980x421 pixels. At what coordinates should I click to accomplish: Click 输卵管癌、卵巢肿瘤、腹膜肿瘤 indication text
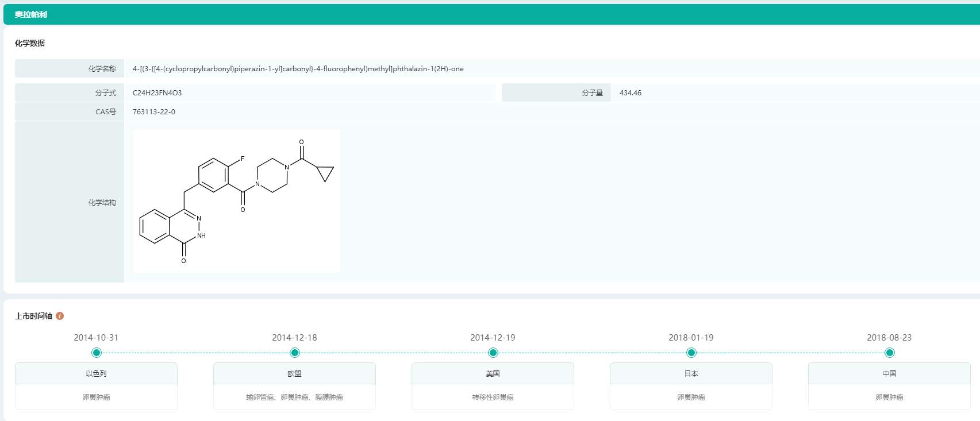tap(294, 397)
